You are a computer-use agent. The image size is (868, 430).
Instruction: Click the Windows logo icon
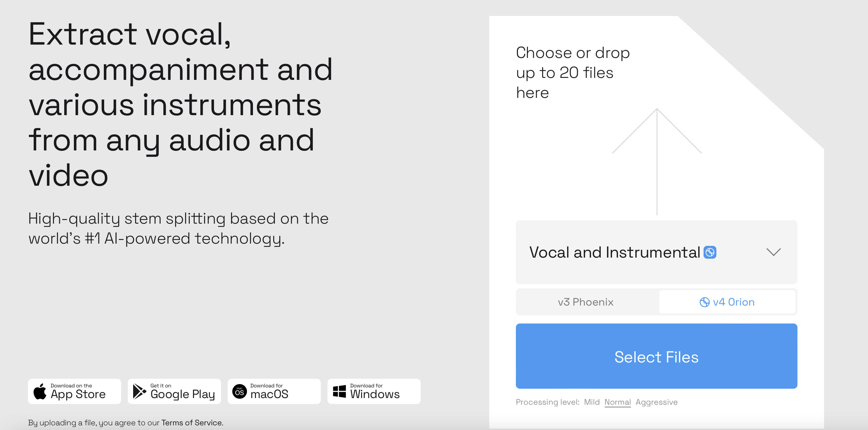coord(339,392)
